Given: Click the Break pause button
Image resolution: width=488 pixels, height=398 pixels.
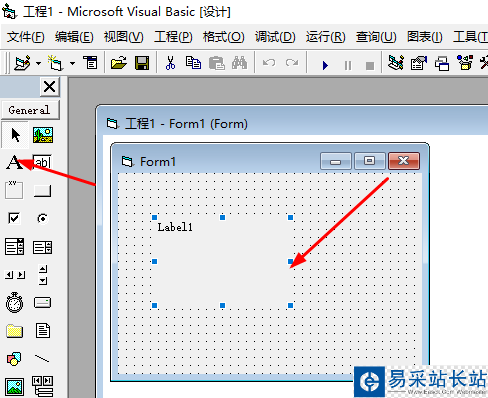Looking at the screenshot, I should point(348,65).
